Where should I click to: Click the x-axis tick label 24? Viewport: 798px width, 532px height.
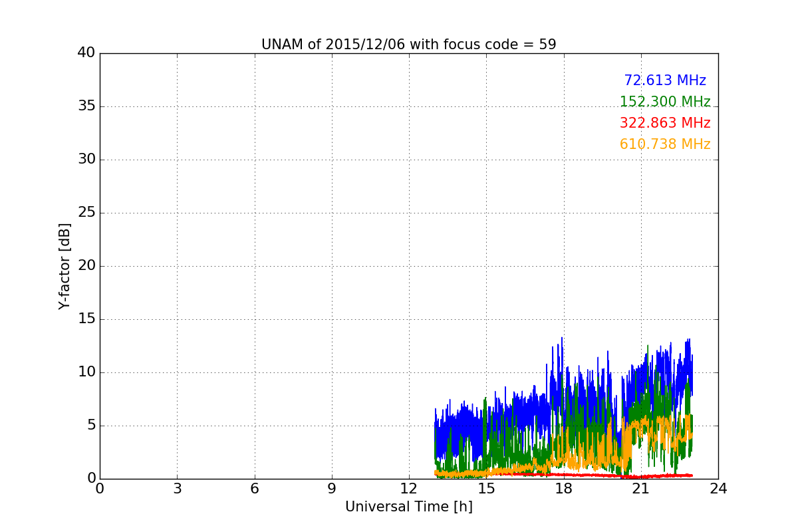pyautogui.click(x=718, y=489)
